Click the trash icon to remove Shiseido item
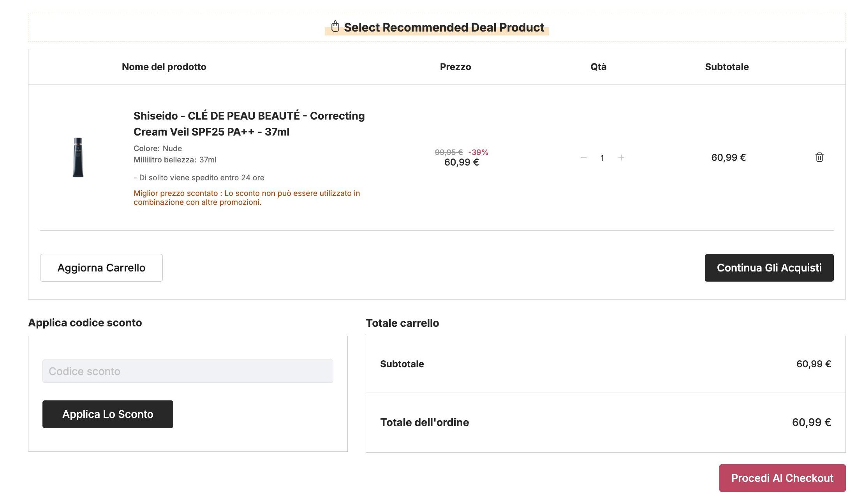Image resolution: width=856 pixels, height=504 pixels. click(819, 157)
